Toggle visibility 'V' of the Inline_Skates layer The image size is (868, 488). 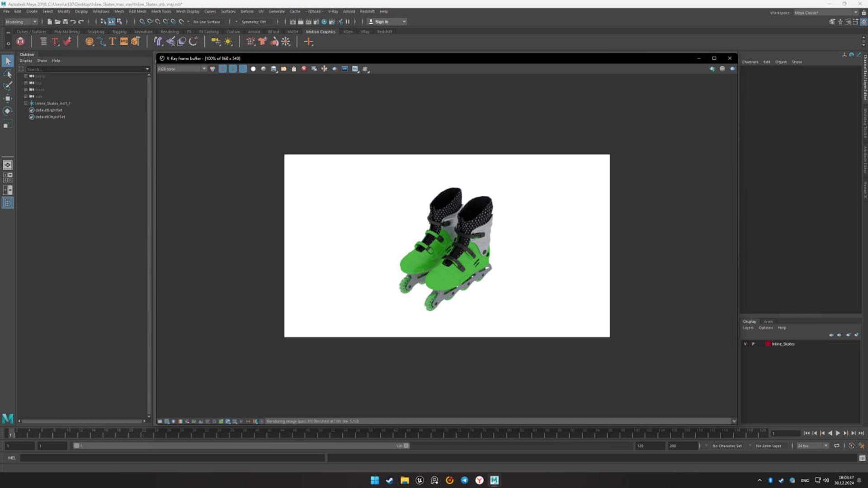745,344
